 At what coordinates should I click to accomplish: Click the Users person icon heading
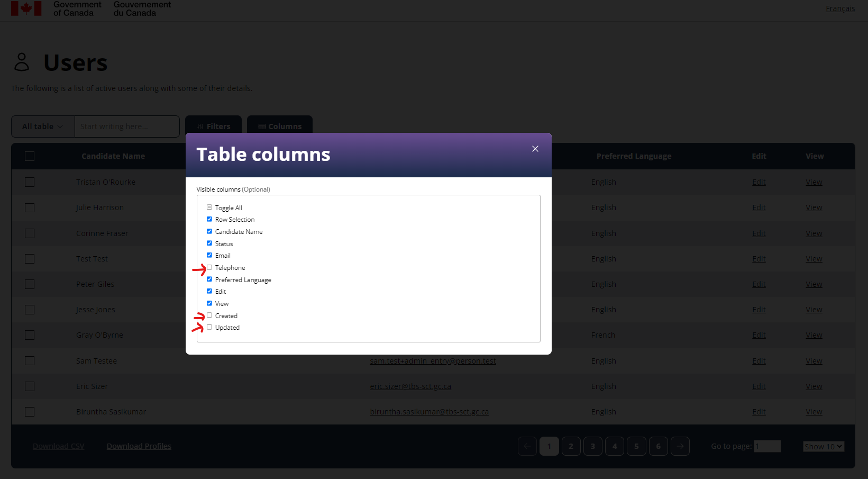point(21,62)
